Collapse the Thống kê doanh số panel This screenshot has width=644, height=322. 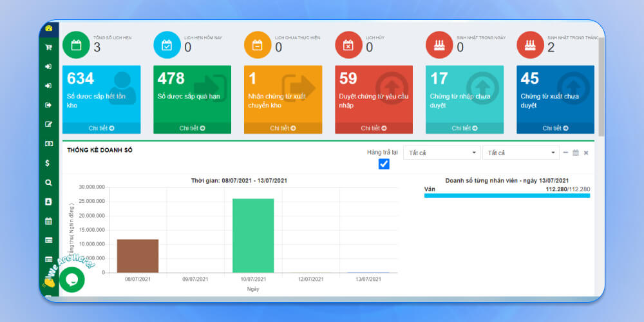click(x=565, y=153)
